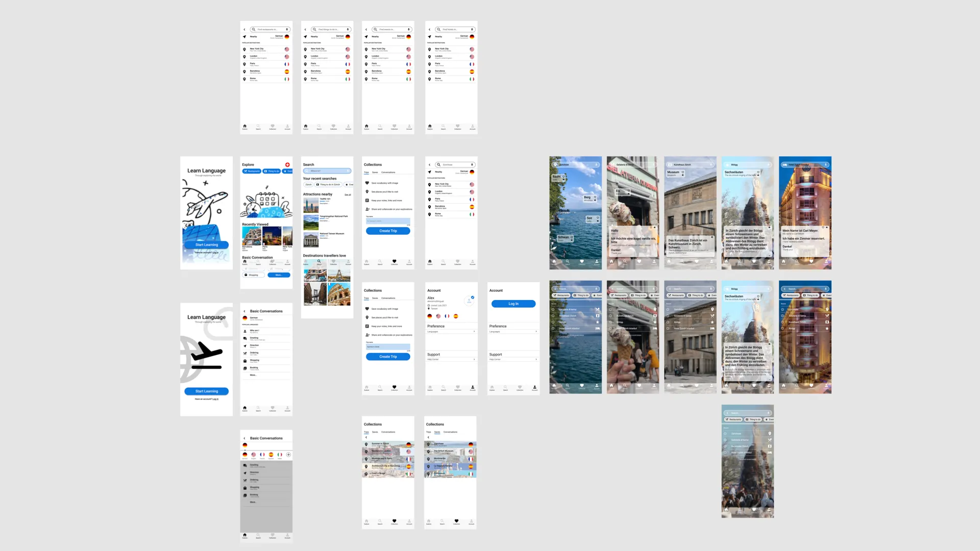Select the Spanish flag in Basic Conversations language row
Screen dimensions: 980x551
click(271, 455)
